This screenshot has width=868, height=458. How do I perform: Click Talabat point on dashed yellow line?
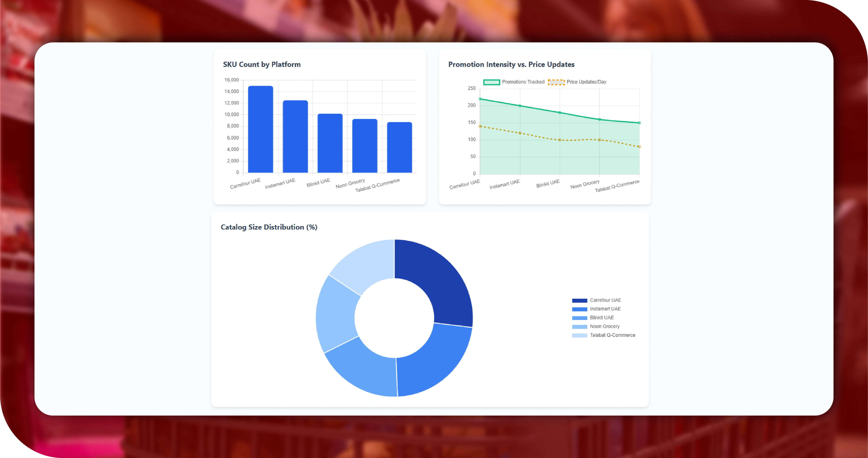(x=639, y=147)
